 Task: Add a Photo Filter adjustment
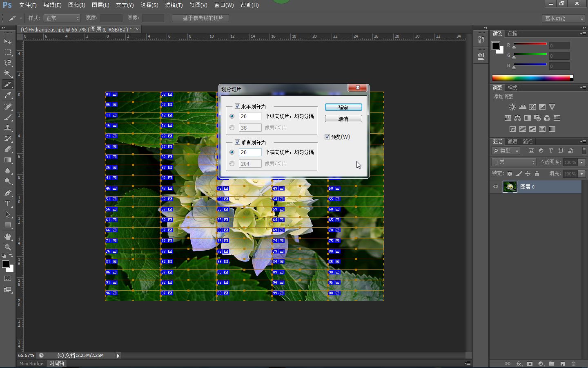click(x=537, y=118)
